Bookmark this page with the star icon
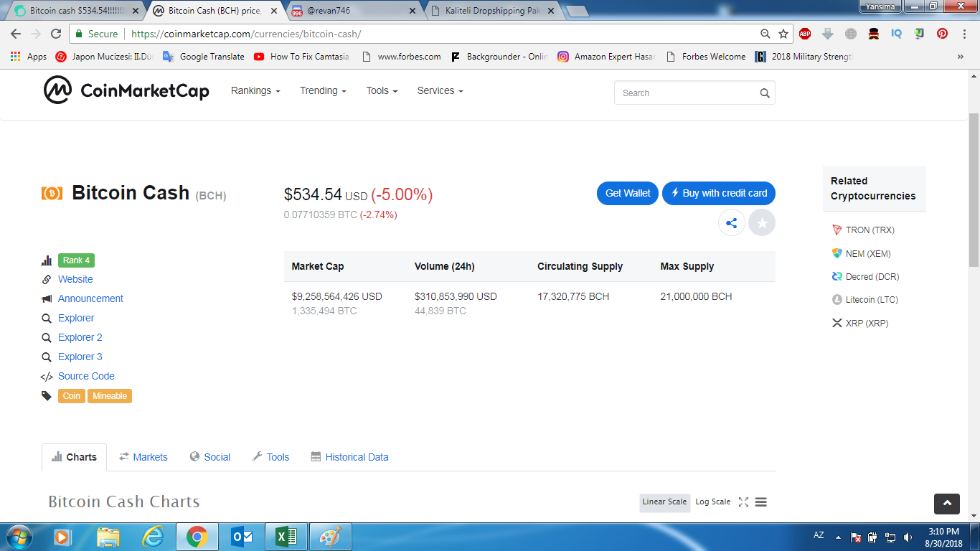The width and height of the screenshot is (980, 551). pyautogui.click(x=783, y=34)
